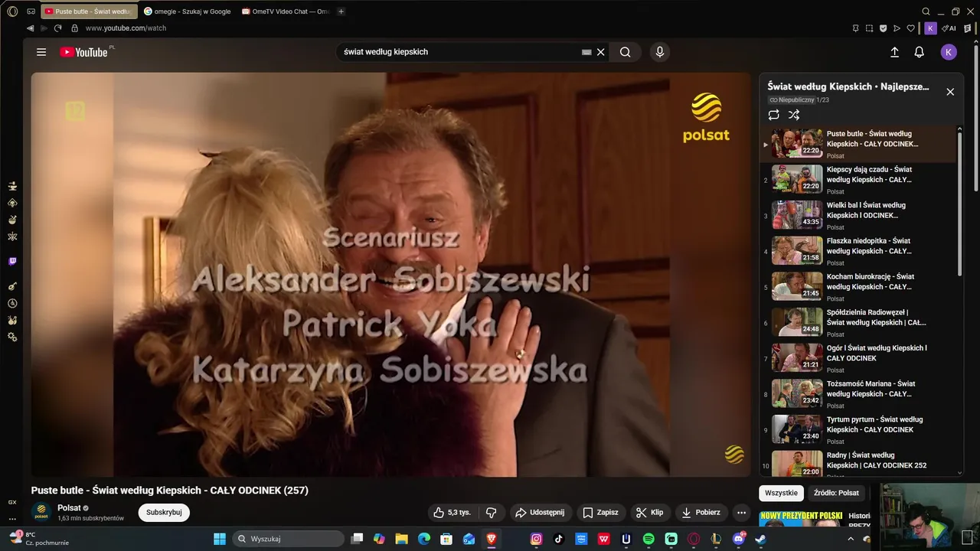Click the video title Puste butle
980x551 pixels.
(170, 491)
